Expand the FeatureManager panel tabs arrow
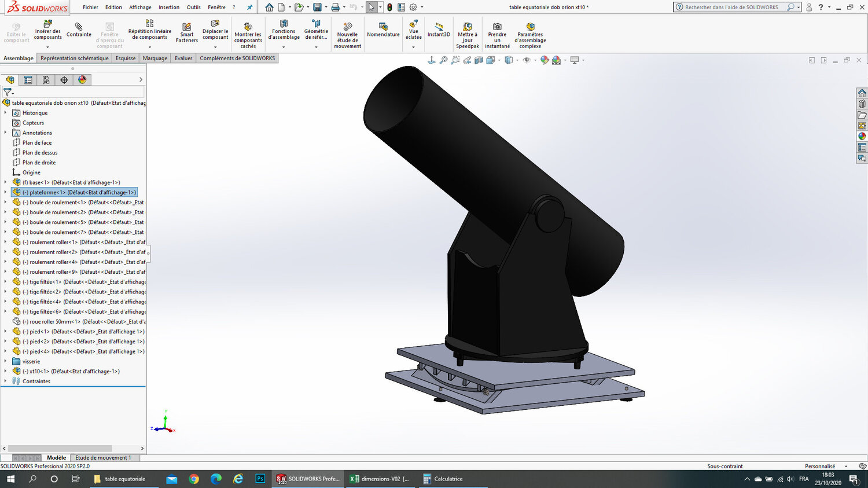 tap(141, 80)
